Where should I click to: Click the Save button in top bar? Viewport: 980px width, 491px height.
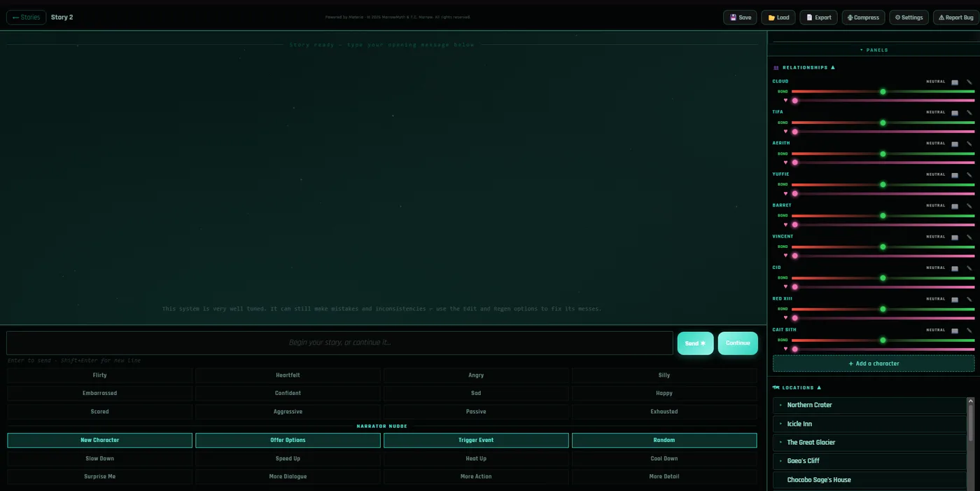(x=740, y=18)
